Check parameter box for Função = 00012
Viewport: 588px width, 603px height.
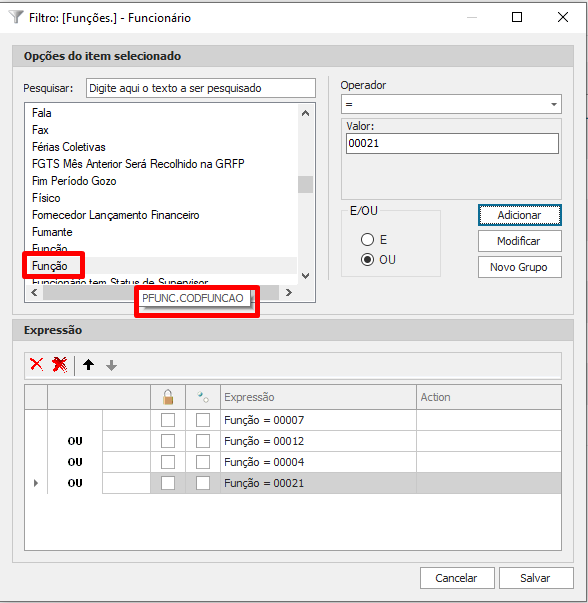(x=203, y=441)
